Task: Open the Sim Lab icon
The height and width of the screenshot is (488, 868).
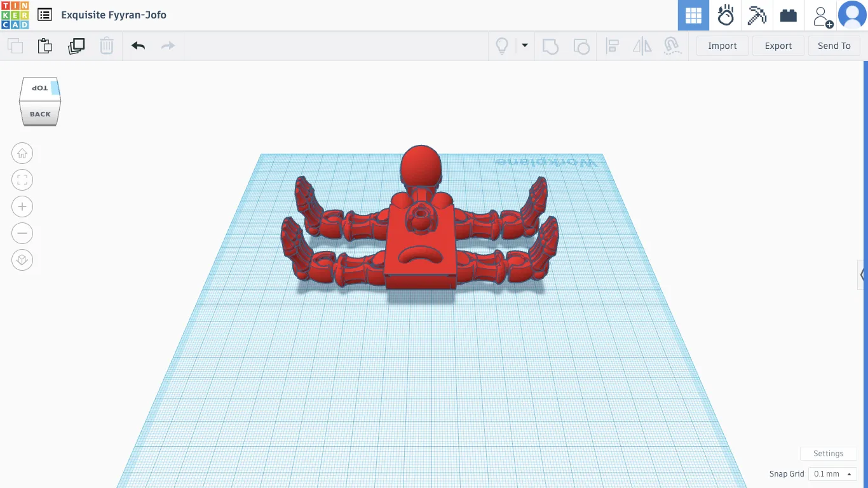Action: coord(725,15)
